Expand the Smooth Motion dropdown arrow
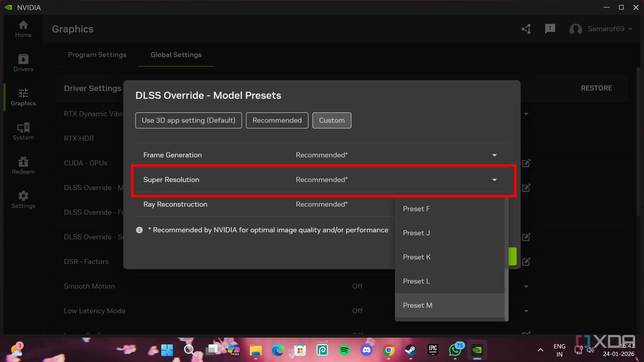The image size is (644, 362). tap(526, 287)
